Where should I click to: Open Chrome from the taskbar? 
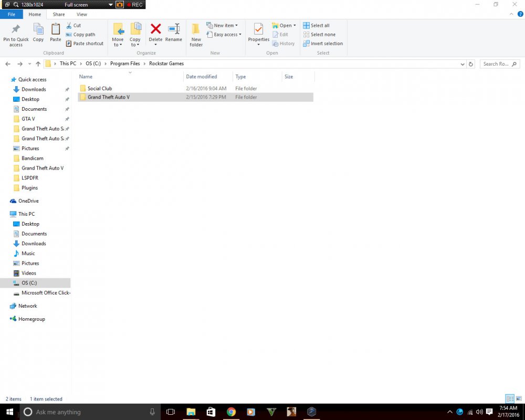point(231,412)
